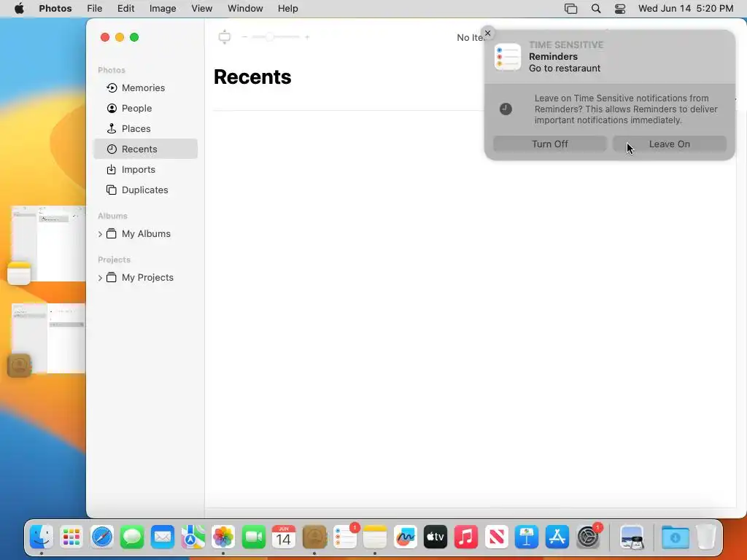Click the zoom out minus button
Viewport: 747px width, 560px height.
(x=244, y=36)
